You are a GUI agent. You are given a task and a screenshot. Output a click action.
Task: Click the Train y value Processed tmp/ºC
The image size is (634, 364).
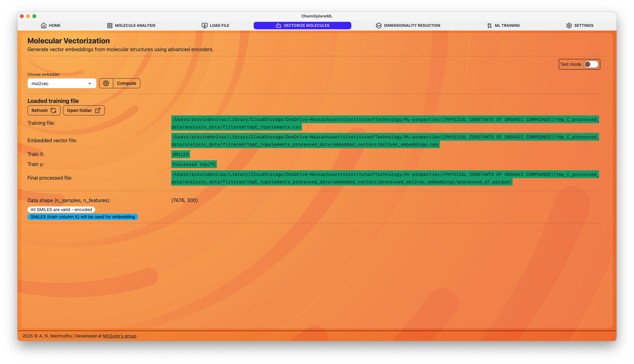[x=194, y=164]
